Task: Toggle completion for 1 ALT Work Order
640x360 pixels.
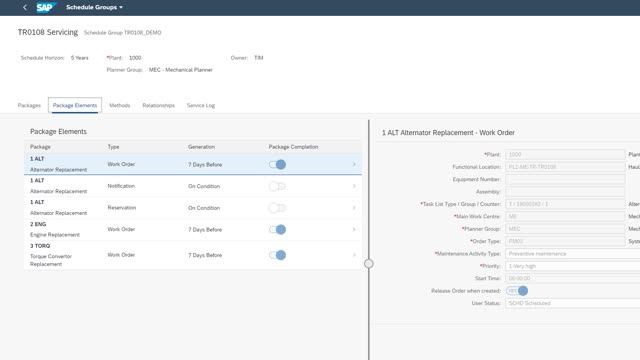Action: [277, 164]
